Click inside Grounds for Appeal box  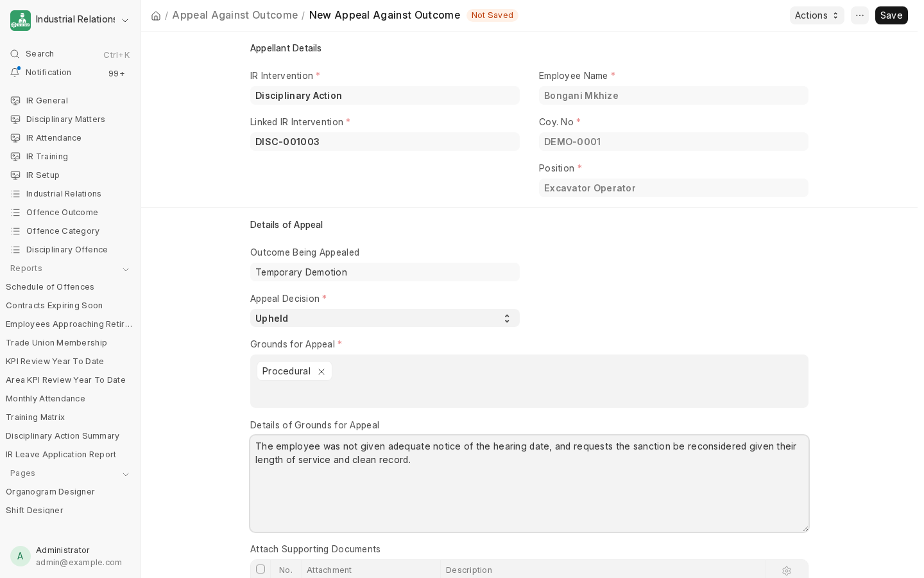[x=529, y=381]
